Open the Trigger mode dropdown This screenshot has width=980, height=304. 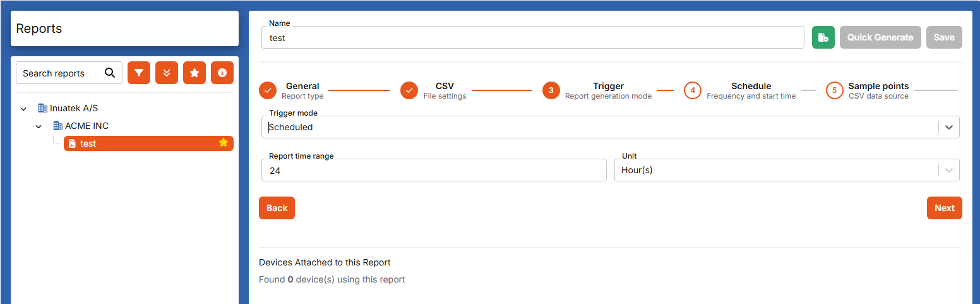tap(611, 127)
